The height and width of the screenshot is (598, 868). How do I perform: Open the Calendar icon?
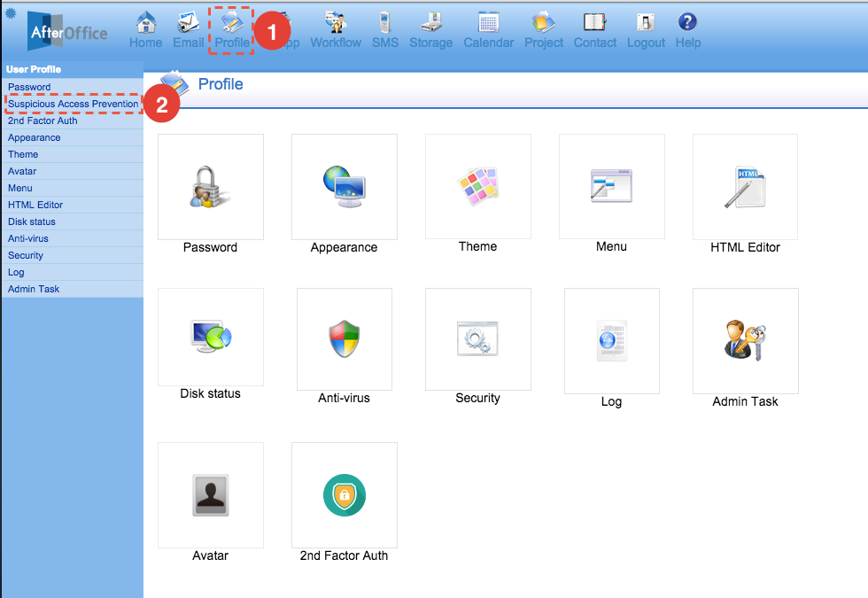tap(488, 22)
